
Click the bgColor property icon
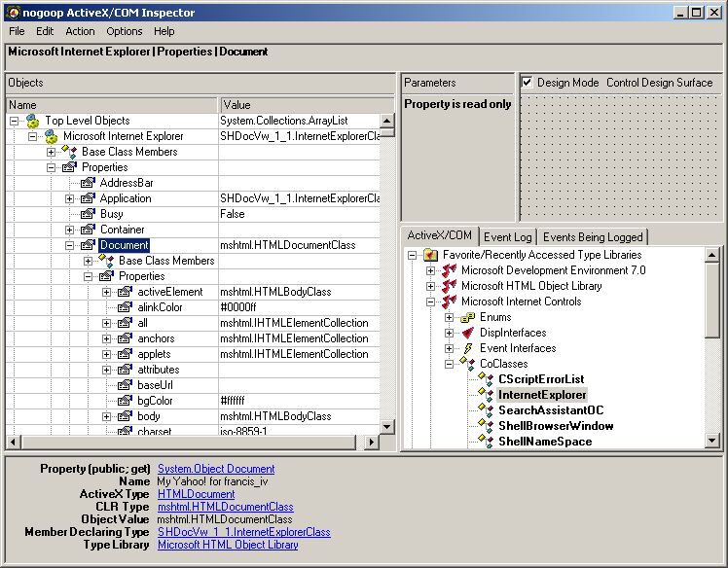pyautogui.click(x=125, y=401)
